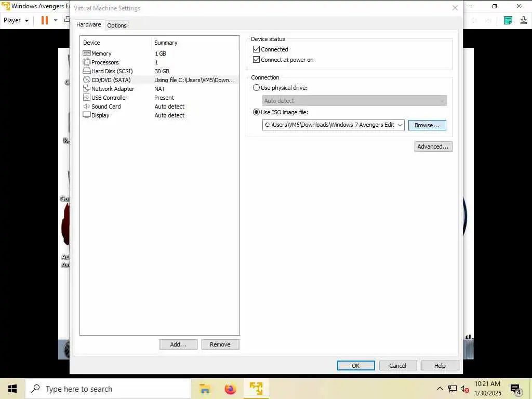
Task: Select the USB Controller icon
Action: (87, 97)
